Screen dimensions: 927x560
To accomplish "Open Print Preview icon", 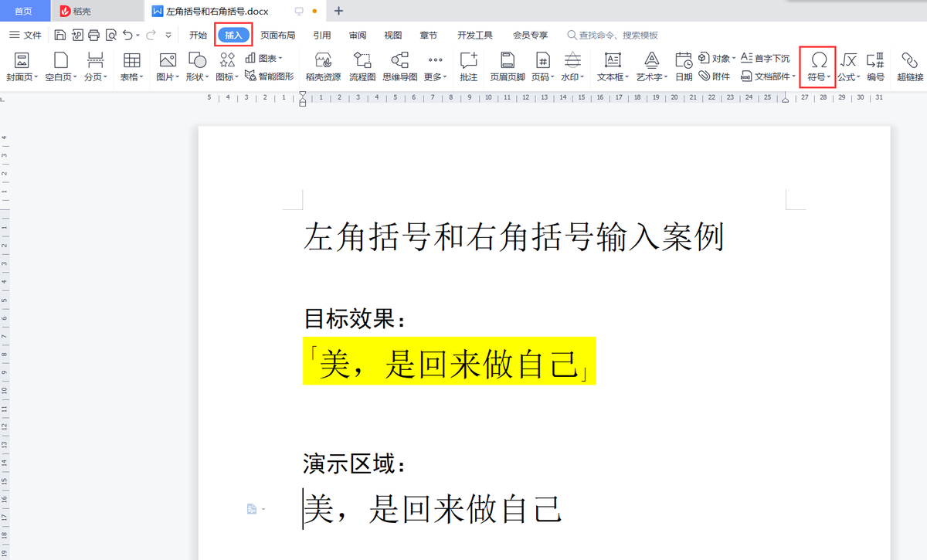I will point(111,35).
